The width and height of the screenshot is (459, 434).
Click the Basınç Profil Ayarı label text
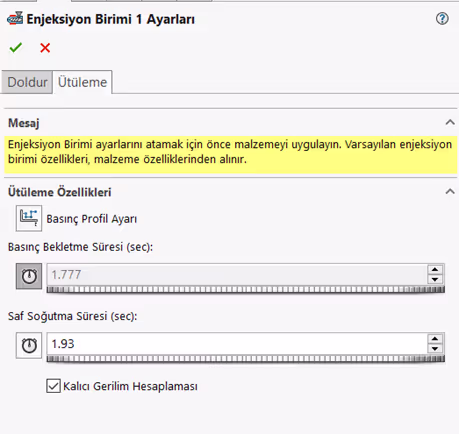(x=92, y=219)
